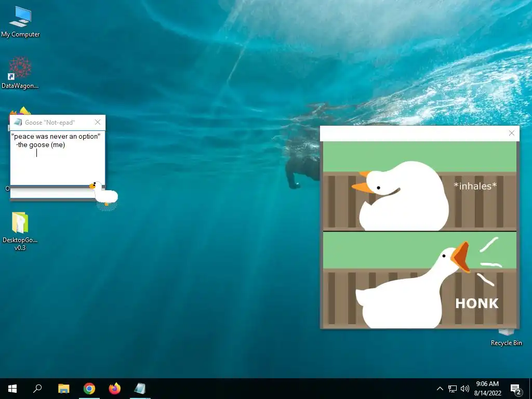
Task: Open File Explorer from the taskbar
Action: click(x=63, y=389)
